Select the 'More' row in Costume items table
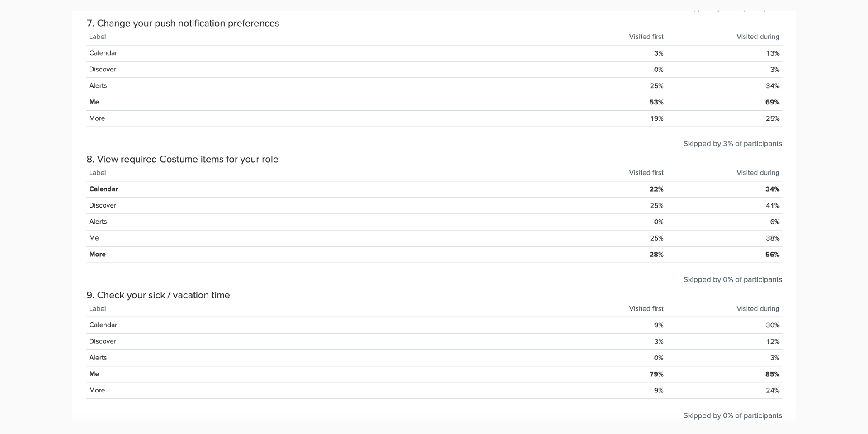Viewport: 868px width, 434px height. click(x=434, y=255)
